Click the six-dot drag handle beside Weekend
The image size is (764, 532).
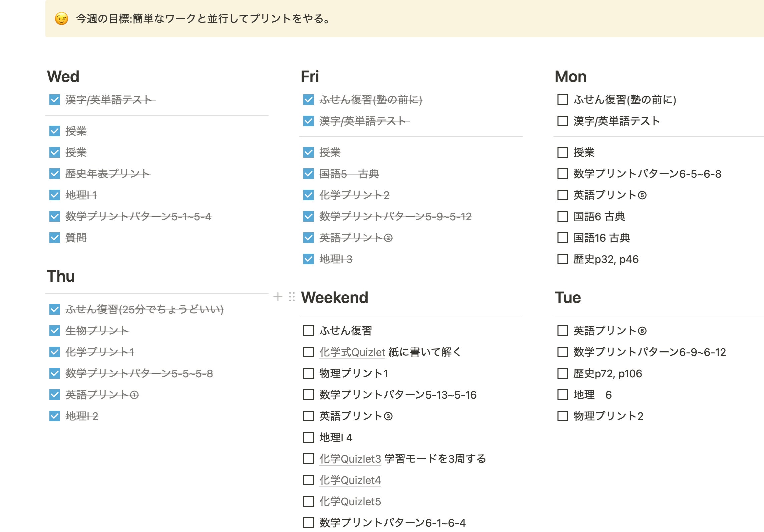click(292, 297)
